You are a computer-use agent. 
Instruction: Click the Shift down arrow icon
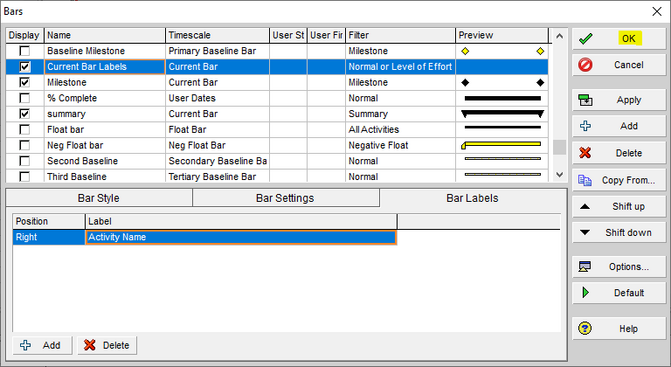[585, 233]
